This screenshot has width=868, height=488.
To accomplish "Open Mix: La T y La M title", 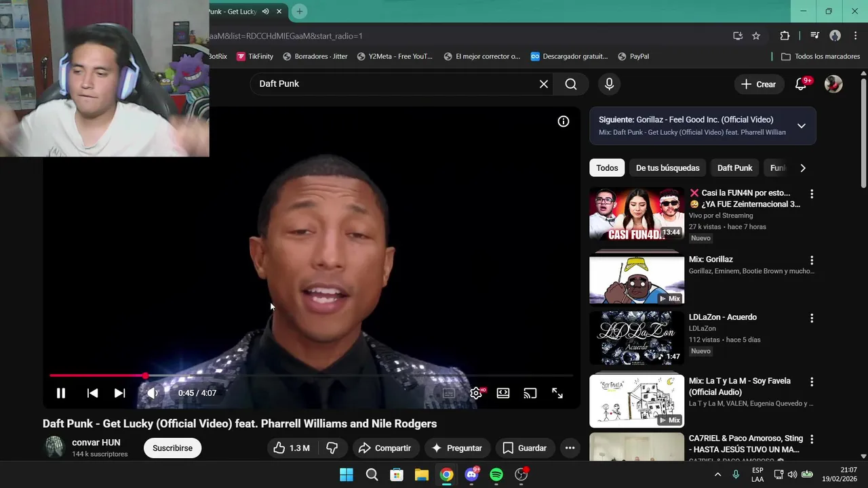I will tap(740, 386).
